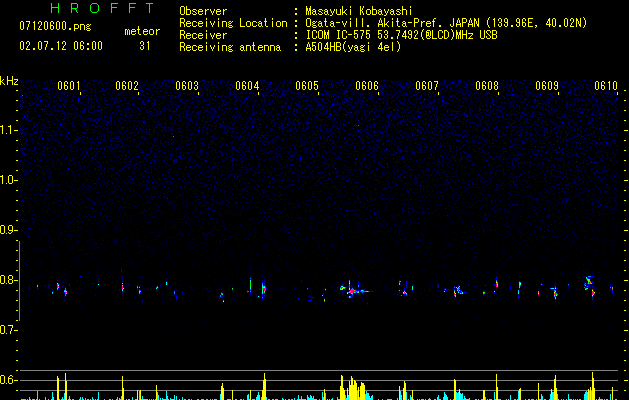Select the A504HB(yagi 4el) antenna text
This screenshot has height=400, width=629.
click(x=353, y=47)
